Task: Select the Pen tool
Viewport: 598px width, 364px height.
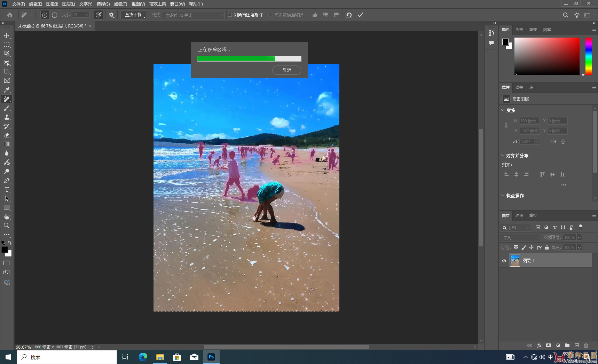Action: 7,180
